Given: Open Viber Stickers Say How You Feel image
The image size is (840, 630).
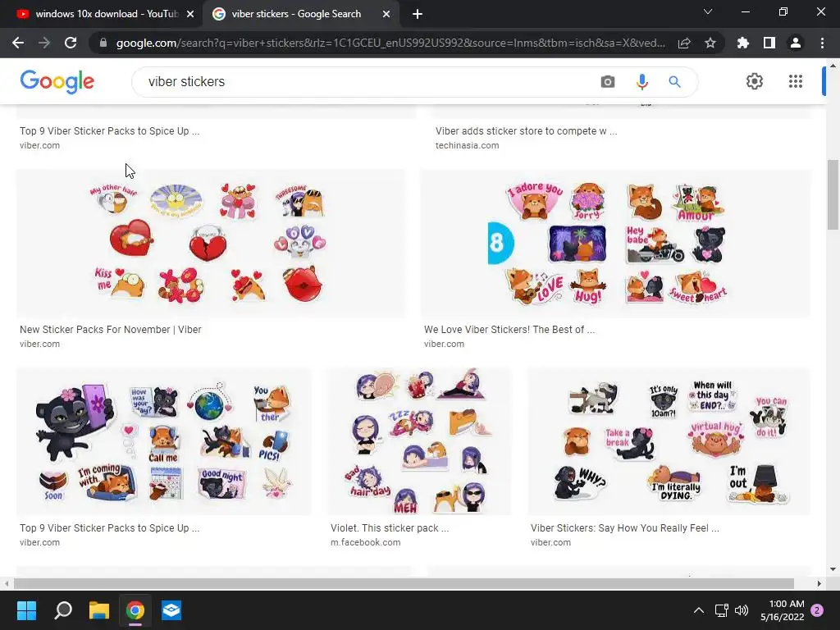Looking at the screenshot, I should pyautogui.click(x=669, y=441).
